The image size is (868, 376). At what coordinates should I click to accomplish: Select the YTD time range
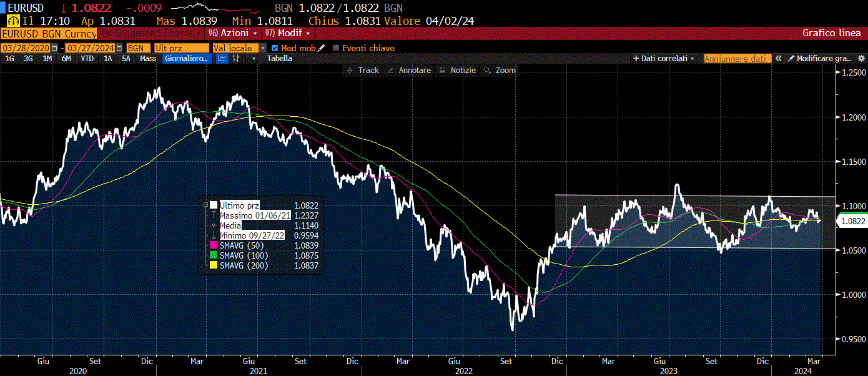tap(87, 58)
